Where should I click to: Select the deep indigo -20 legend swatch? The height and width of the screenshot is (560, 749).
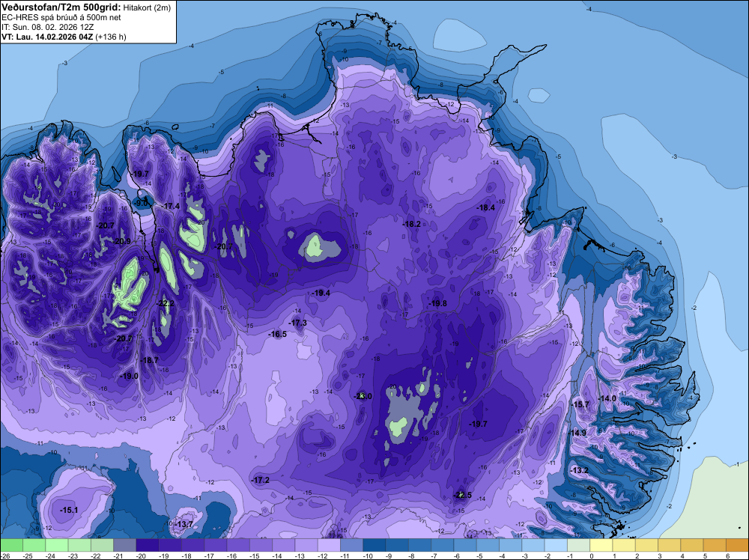(x=147, y=545)
